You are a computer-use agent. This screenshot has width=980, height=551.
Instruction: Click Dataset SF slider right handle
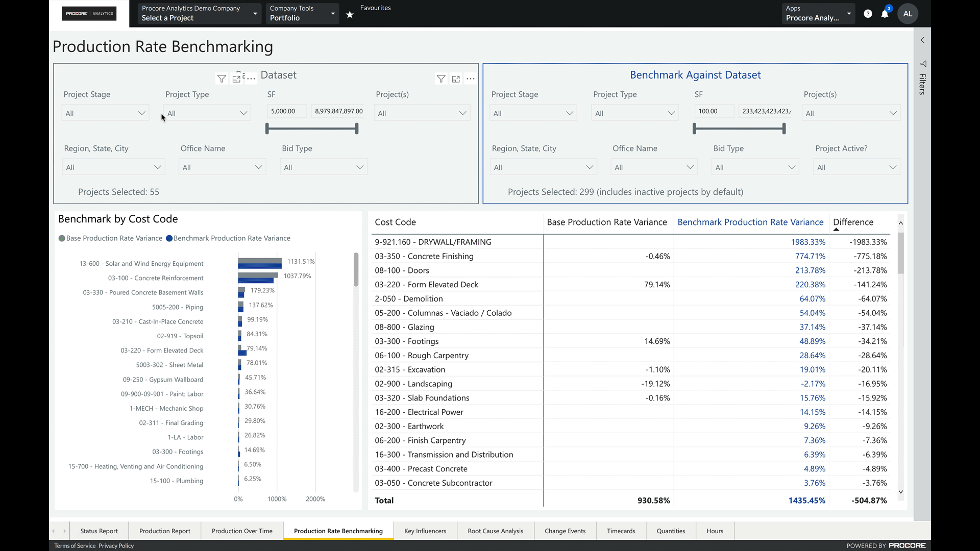[357, 129]
